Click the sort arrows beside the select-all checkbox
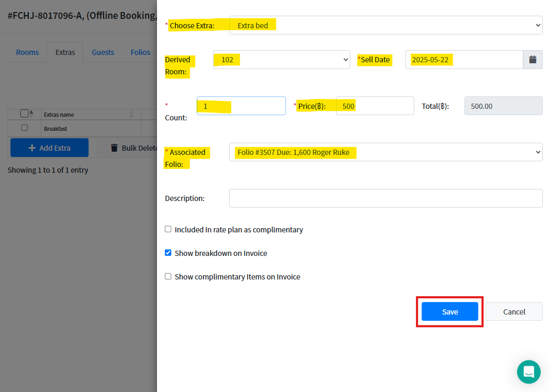The image size is (550, 392). [31, 114]
